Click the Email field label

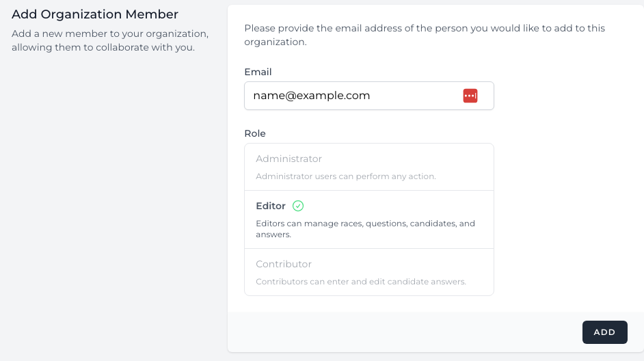point(258,72)
